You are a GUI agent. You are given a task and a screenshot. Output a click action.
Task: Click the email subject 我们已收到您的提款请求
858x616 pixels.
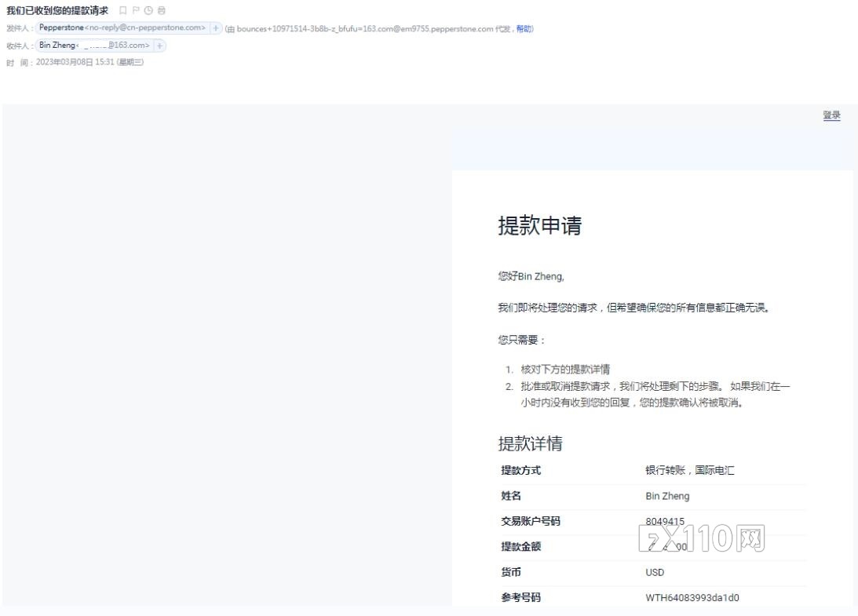[x=57, y=10]
